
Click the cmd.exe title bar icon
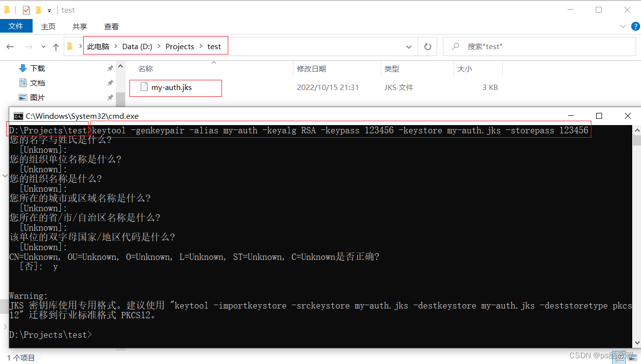18,116
